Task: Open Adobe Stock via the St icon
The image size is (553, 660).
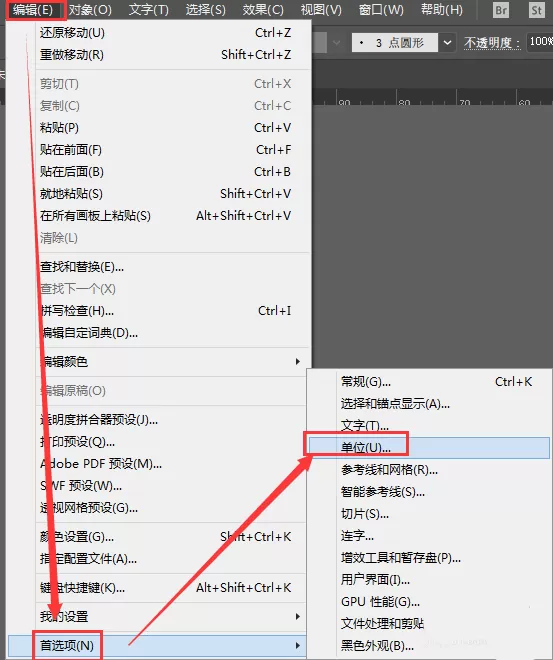Action: 536,10
